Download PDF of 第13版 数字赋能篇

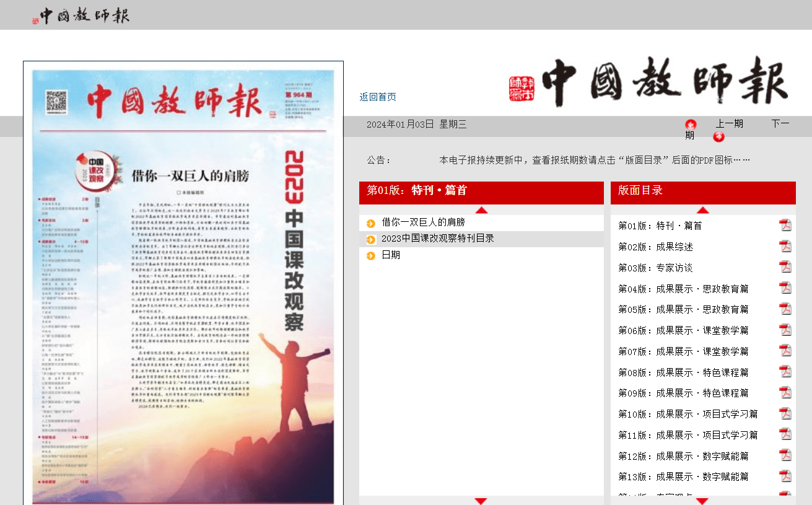click(x=785, y=476)
